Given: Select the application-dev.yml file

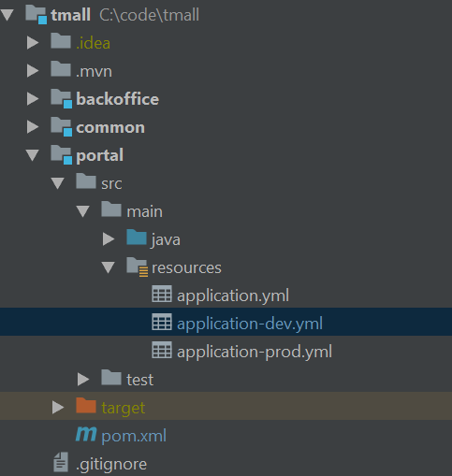Looking at the screenshot, I should coord(250,324).
